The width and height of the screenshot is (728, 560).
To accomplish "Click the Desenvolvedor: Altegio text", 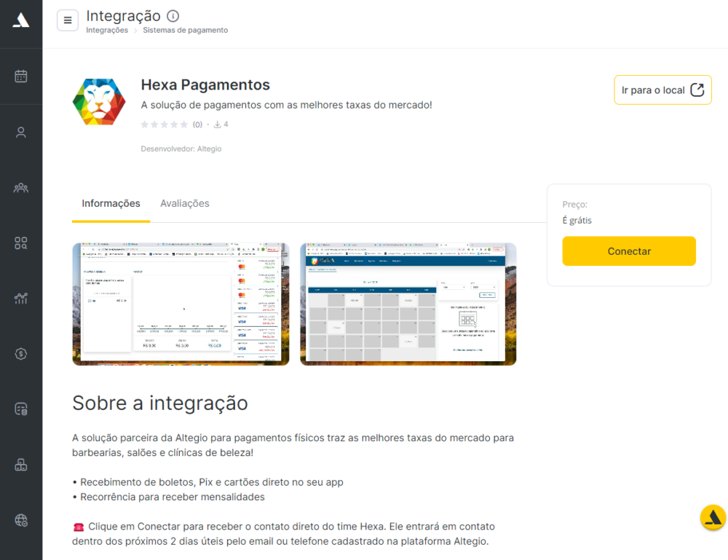I will tap(181, 149).
